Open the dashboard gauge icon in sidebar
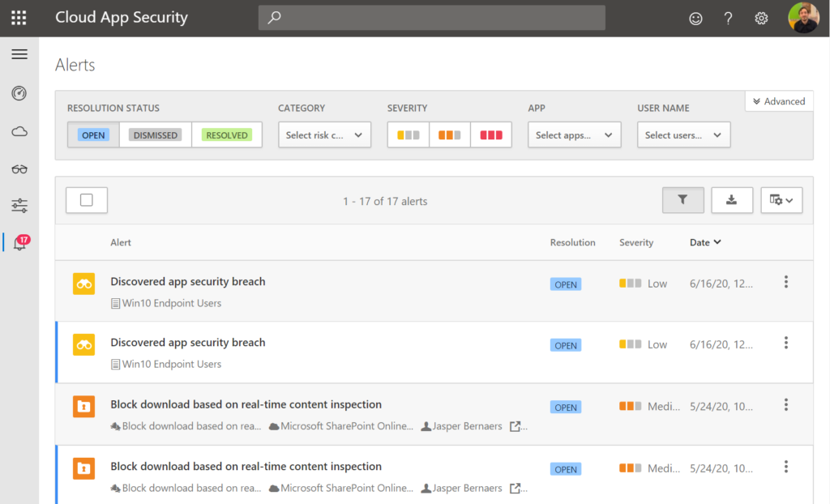830x504 pixels. click(x=19, y=93)
